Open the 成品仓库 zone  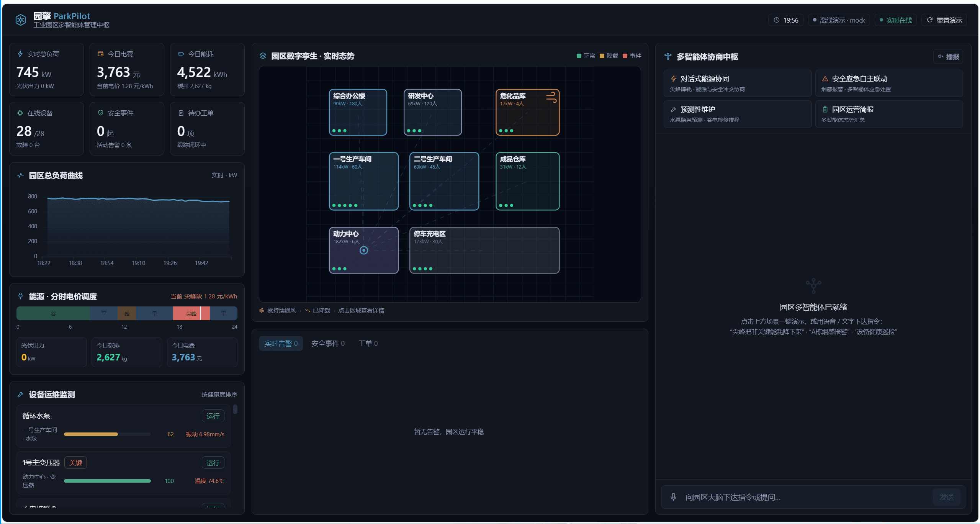tap(528, 181)
